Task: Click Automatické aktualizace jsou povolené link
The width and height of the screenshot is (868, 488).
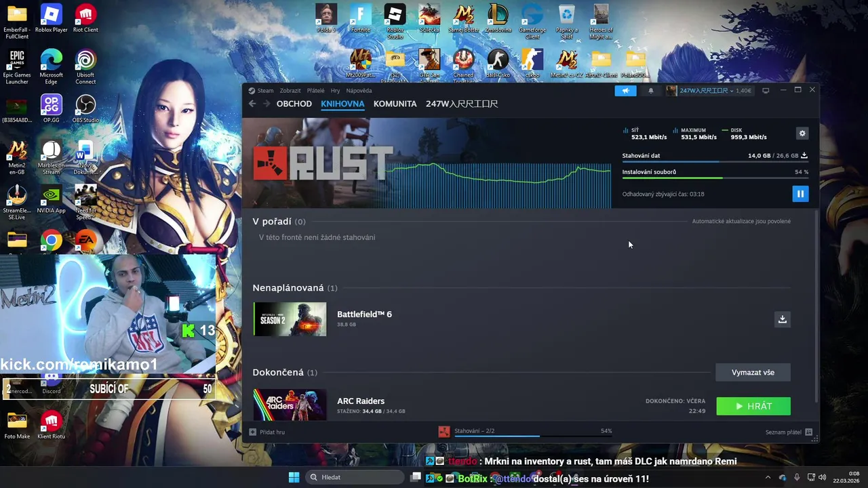Action: 741,222
